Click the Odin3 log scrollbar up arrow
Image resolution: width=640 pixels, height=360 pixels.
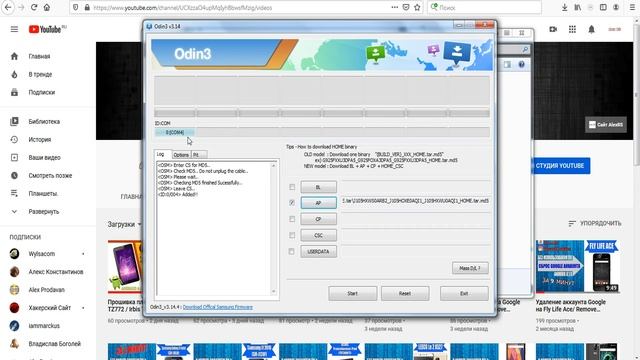coord(273,165)
